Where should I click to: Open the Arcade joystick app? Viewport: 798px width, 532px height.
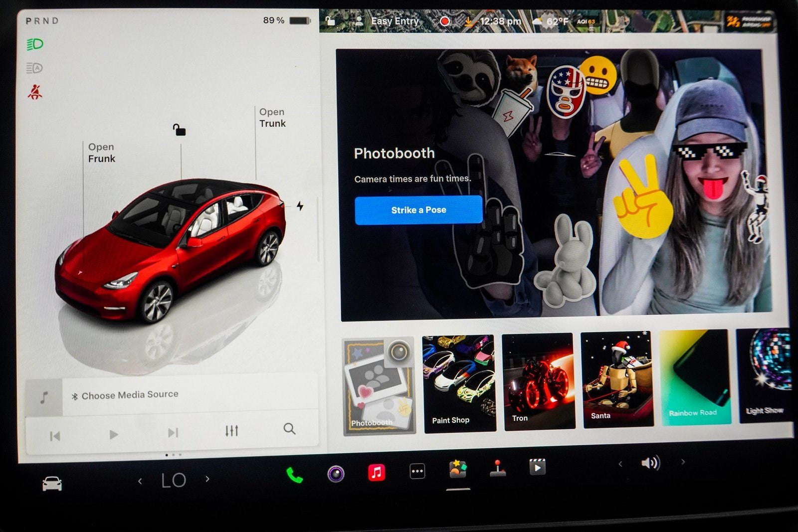coord(498,469)
